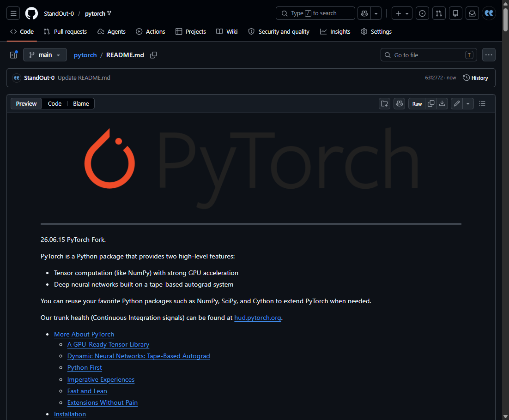Click the text "26.06.15 PyTorch Fork."

(73, 240)
